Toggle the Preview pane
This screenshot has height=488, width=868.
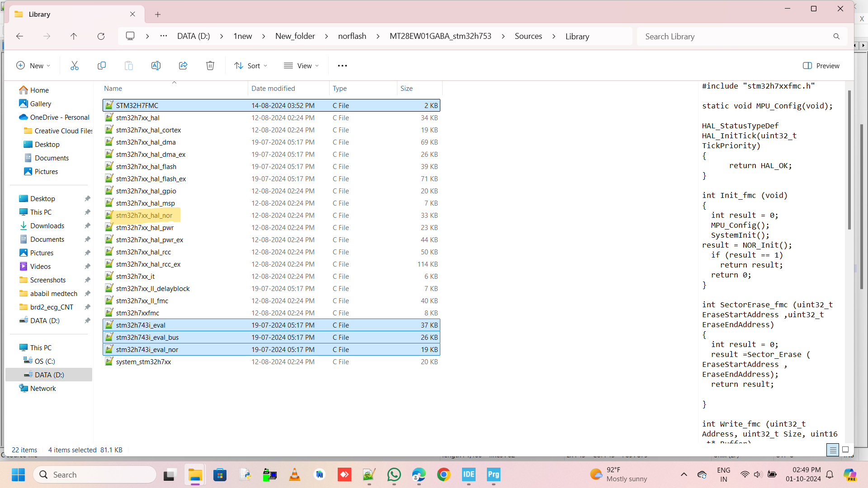tap(821, 66)
